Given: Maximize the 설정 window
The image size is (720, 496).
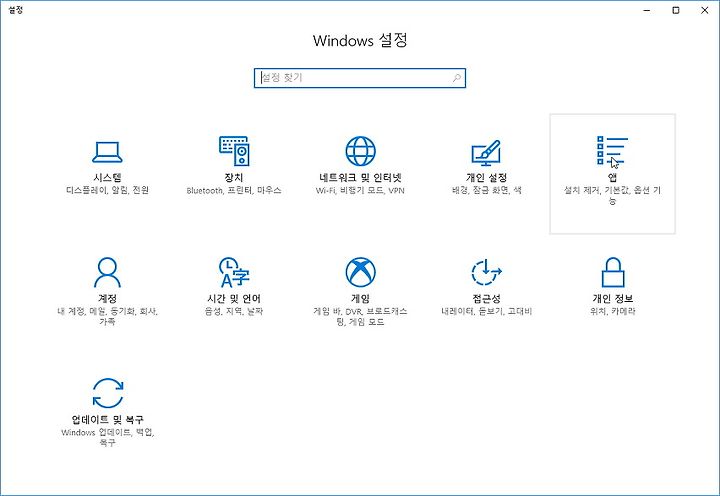Looking at the screenshot, I should tap(676, 10).
